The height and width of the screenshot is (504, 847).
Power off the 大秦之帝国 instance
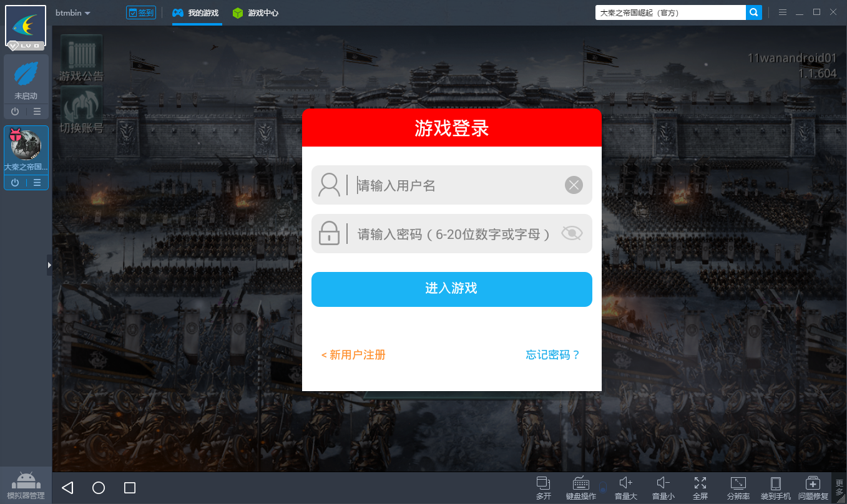(x=15, y=183)
